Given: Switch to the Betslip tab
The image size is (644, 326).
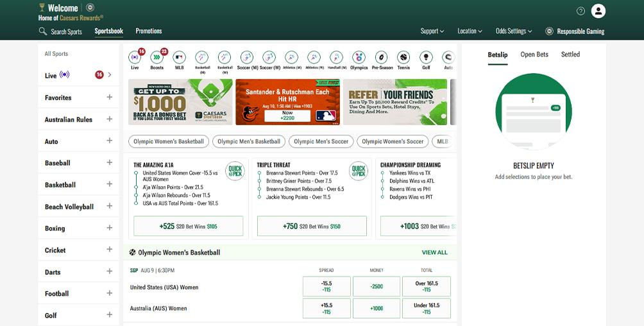Looking at the screenshot, I should tap(498, 55).
